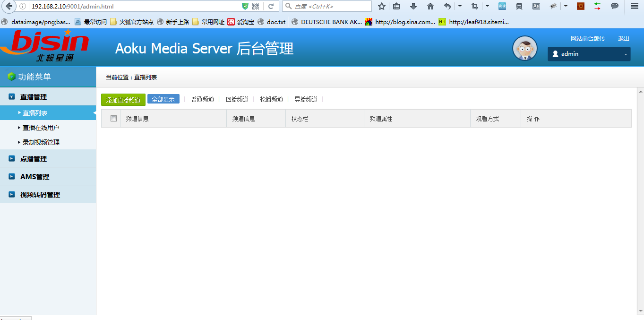Click the downloads arrow icon
The width and height of the screenshot is (644, 320).
pos(413,7)
